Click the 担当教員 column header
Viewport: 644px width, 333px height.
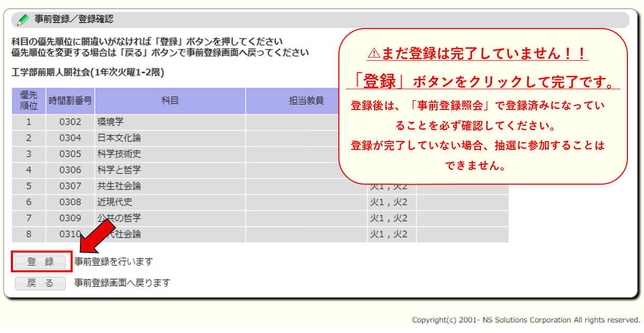pyautogui.click(x=306, y=101)
